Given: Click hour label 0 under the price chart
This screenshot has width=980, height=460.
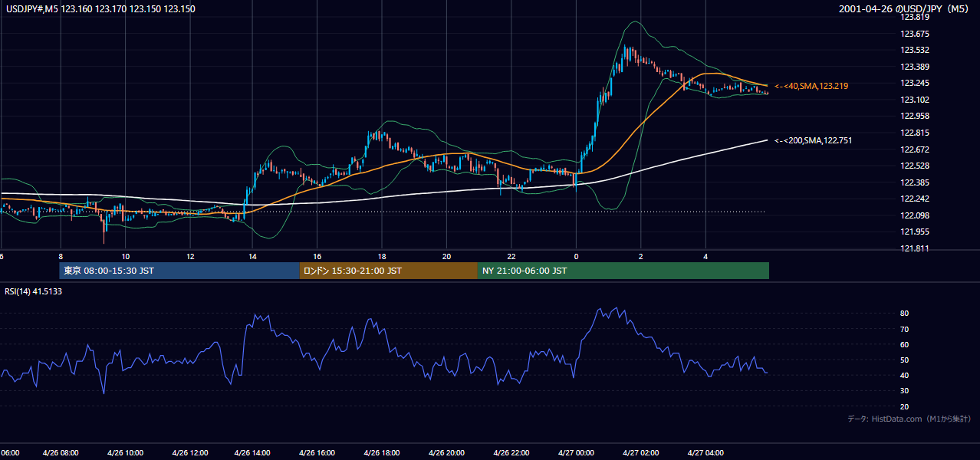Looking at the screenshot, I should [575, 256].
